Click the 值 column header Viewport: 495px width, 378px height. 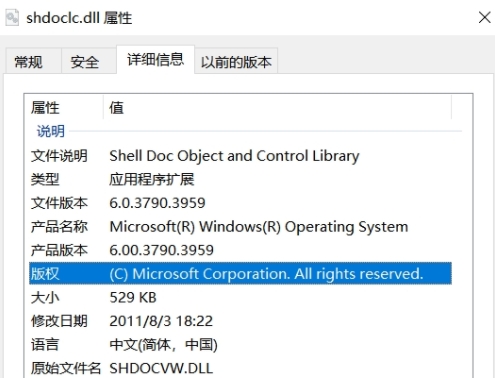click(277, 108)
